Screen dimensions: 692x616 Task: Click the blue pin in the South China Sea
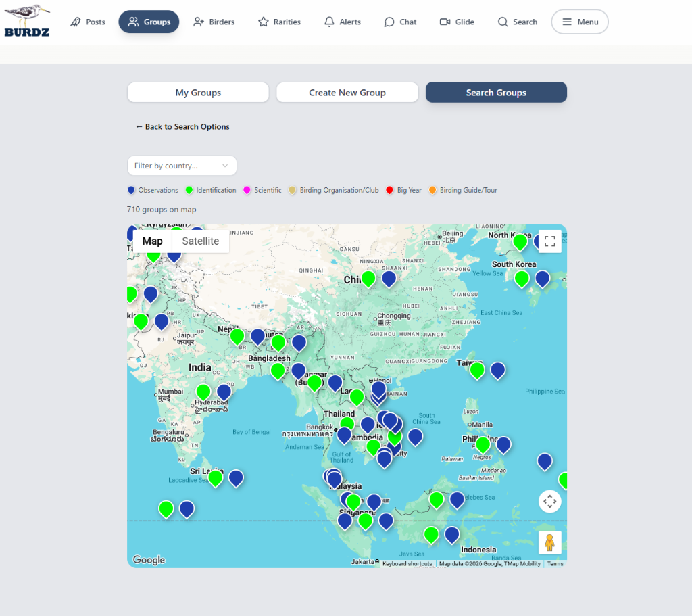416,437
